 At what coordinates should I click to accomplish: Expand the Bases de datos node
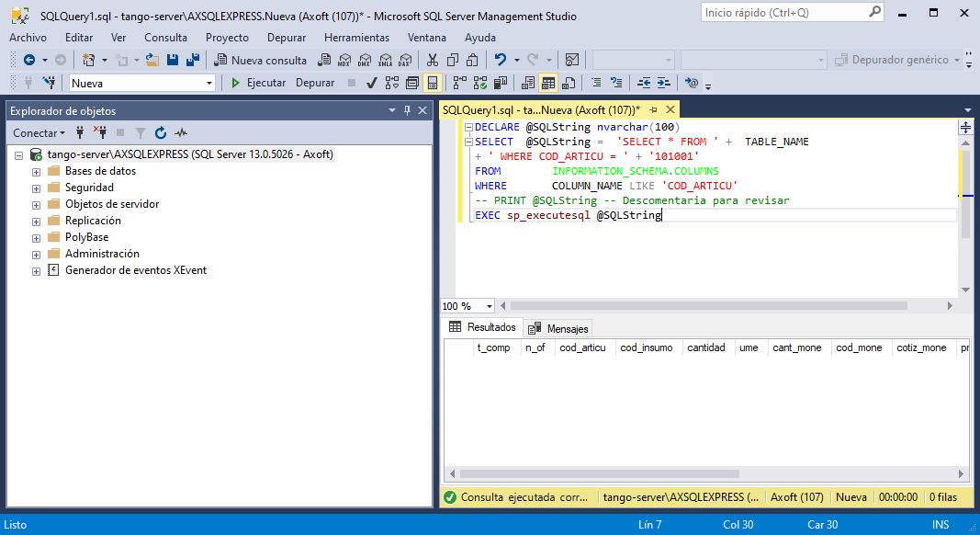click(x=36, y=172)
